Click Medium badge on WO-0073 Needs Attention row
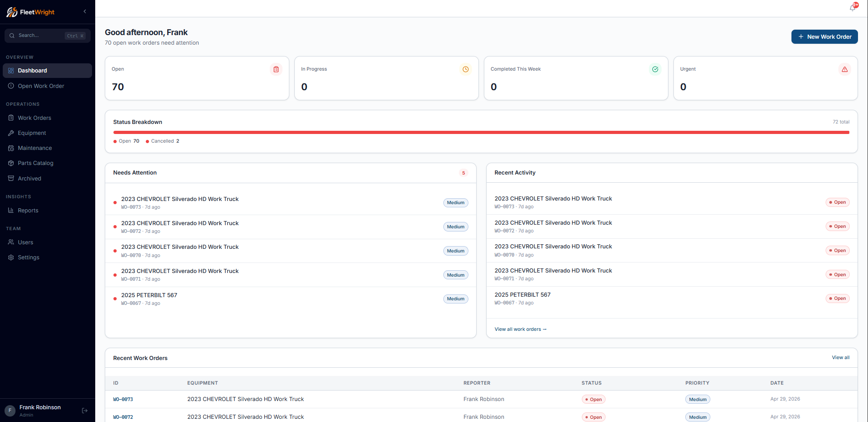The width and height of the screenshot is (868, 422). tap(456, 203)
